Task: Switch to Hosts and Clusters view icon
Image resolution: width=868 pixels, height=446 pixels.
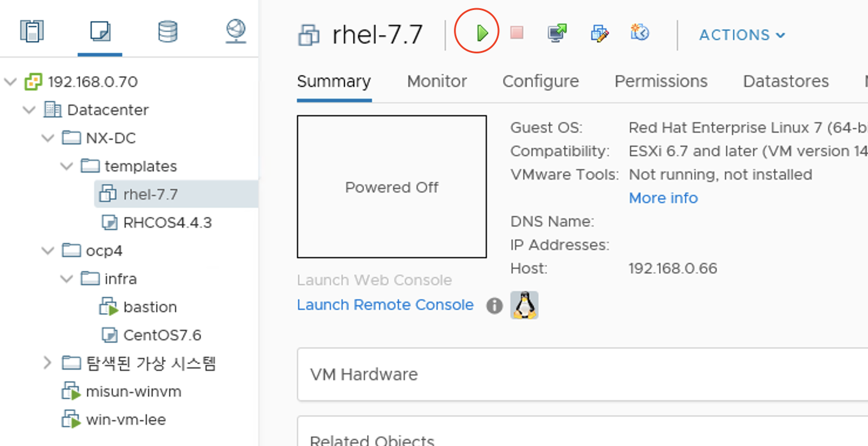Action: (32, 31)
